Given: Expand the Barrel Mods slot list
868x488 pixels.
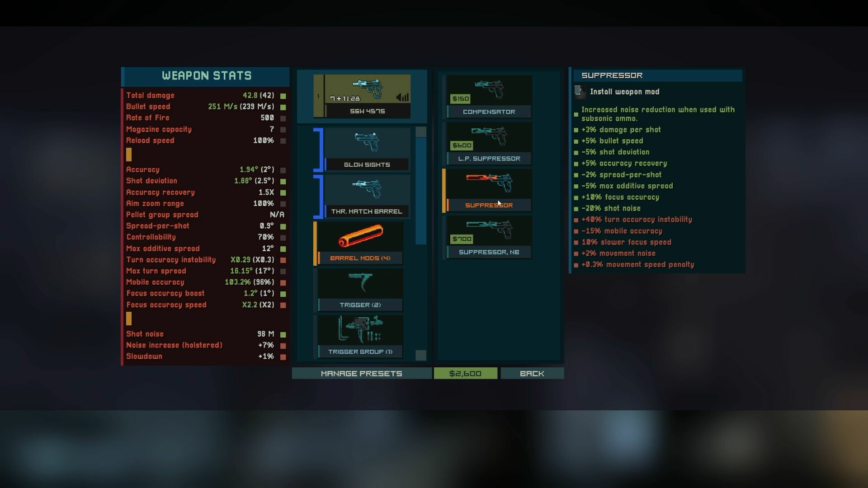Looking at the screenshot, I should 361,241.
